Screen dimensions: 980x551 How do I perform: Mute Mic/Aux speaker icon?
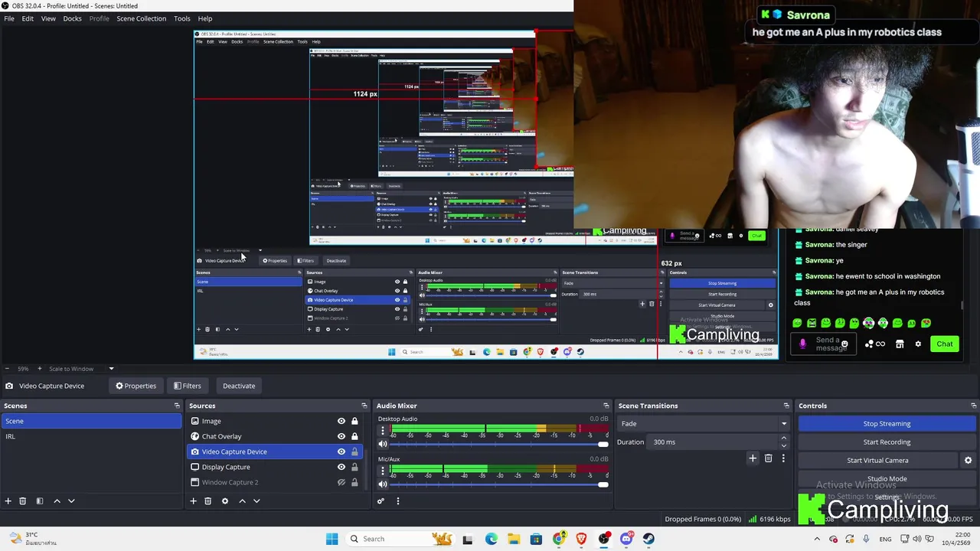(383, 484)
